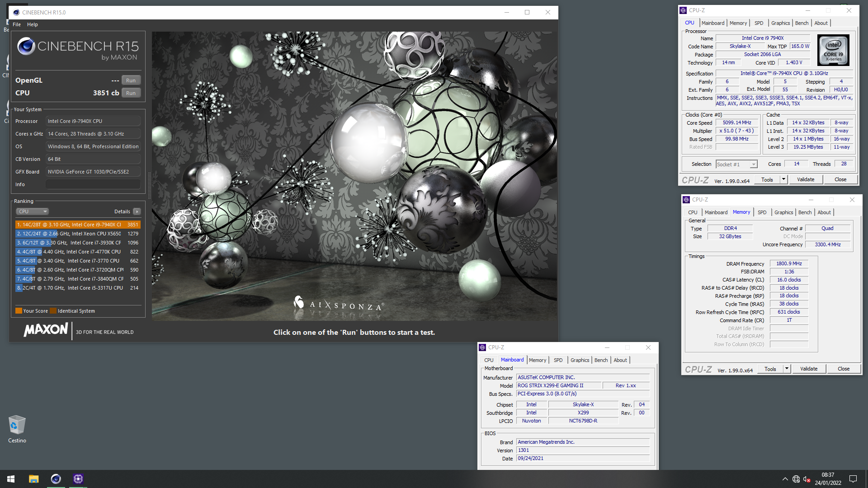Click the top CPU-Z window title icon
Image resolution: width=868 pixels, height=488 pixels.
tap(683, 10)
